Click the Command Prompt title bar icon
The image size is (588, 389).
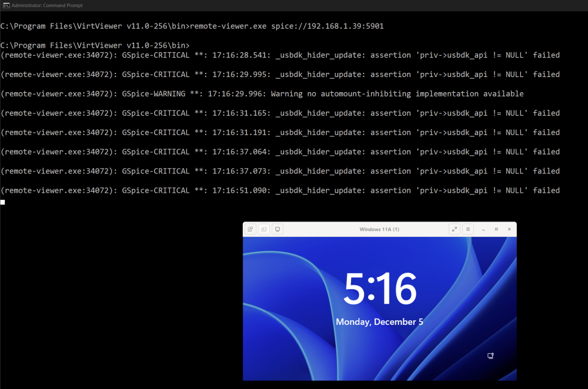[x=6, y=5]
